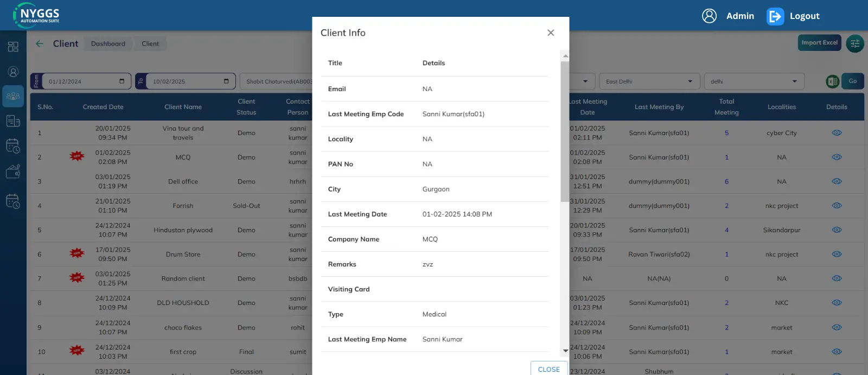Screen dimensions: 868x375
Task: View details eye for Dell office row
Action: (x=837, y=181)
